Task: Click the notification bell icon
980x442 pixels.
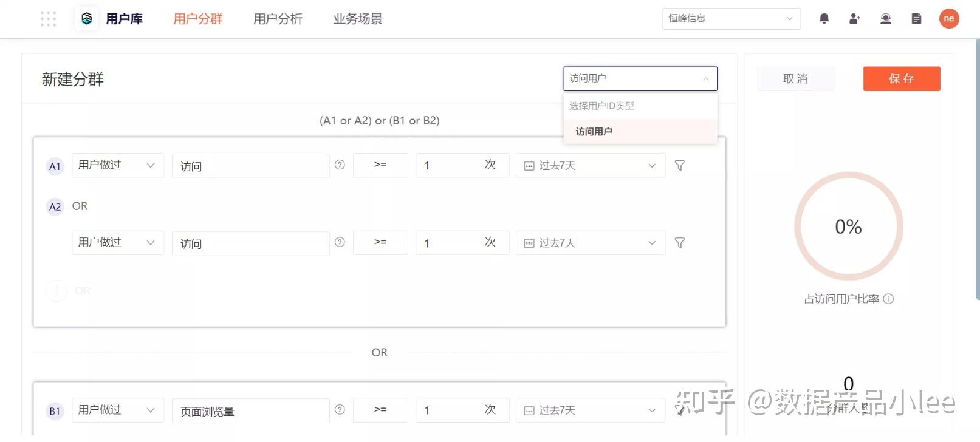Action: [824, 19]
